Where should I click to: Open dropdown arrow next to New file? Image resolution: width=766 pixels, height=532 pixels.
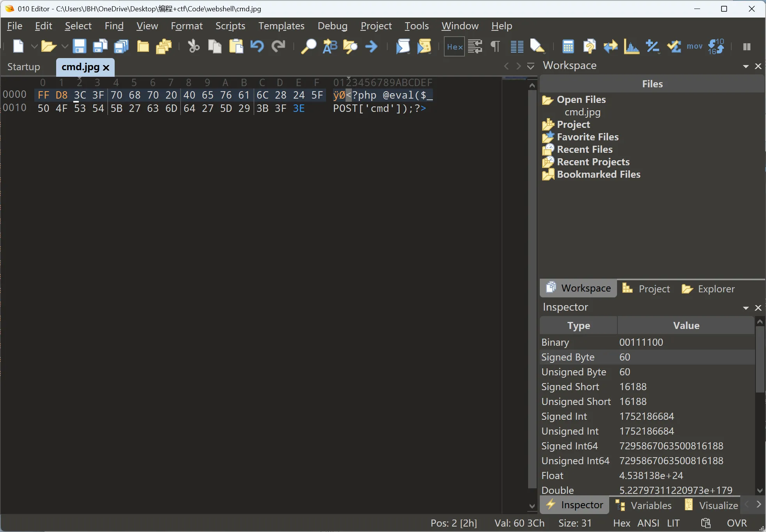[x=34, y=46]
